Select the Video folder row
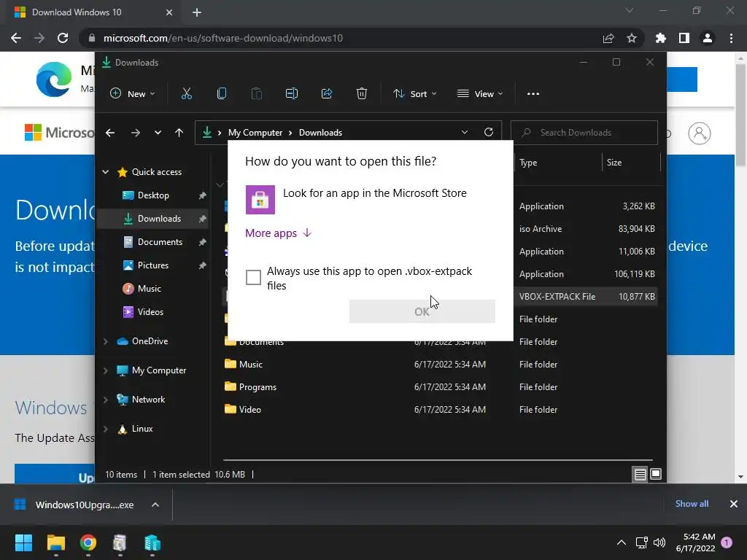The width and height of the screenshot is (747, 560). point(441,410)
